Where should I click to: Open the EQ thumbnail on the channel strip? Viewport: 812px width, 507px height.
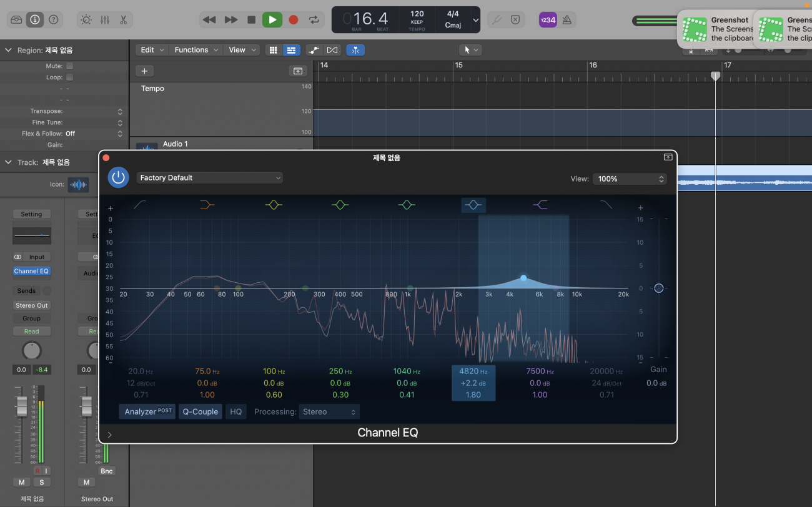tap(31, 235)
